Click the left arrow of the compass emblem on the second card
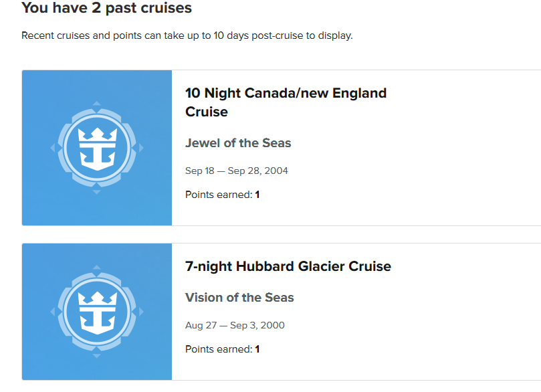Viewport: 541px width, 392px height. (53, 312)
